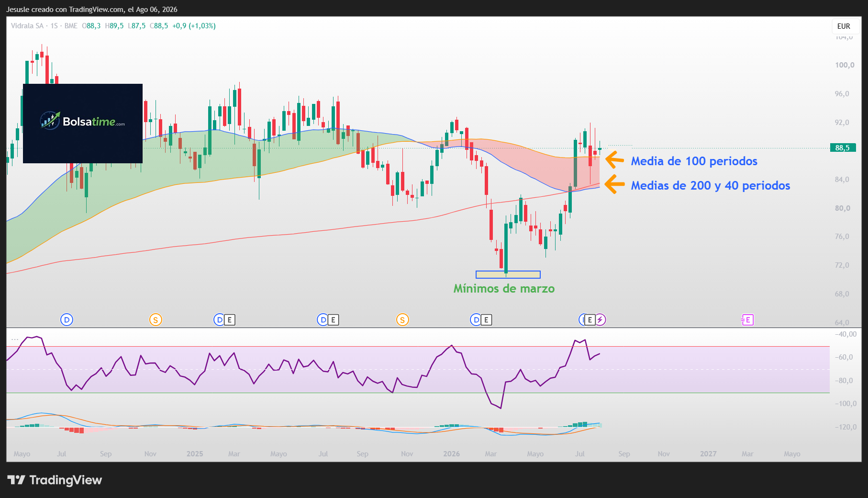Click the 84,0 price axis label

coord(842,180)
